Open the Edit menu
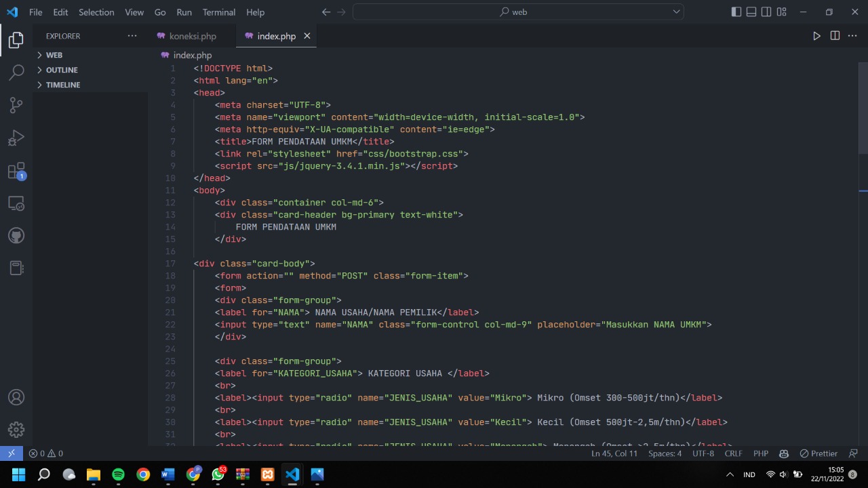Screen dimensions: 868x488 60,12
